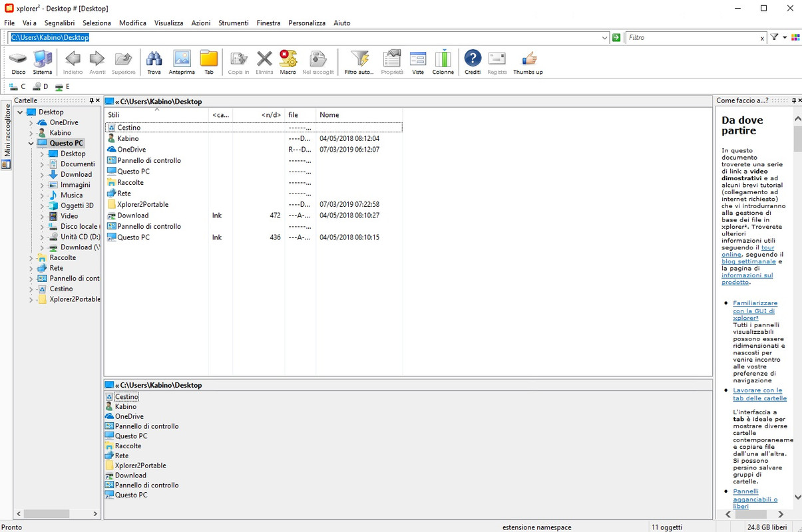
Task: Click the Registra toolbar icon
Action: [497, 63]
